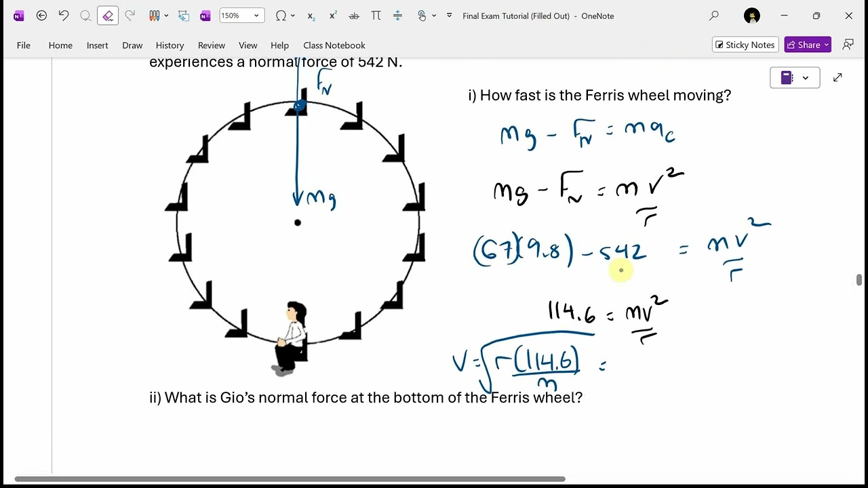Switch to the Insert tab

[97, 45]
